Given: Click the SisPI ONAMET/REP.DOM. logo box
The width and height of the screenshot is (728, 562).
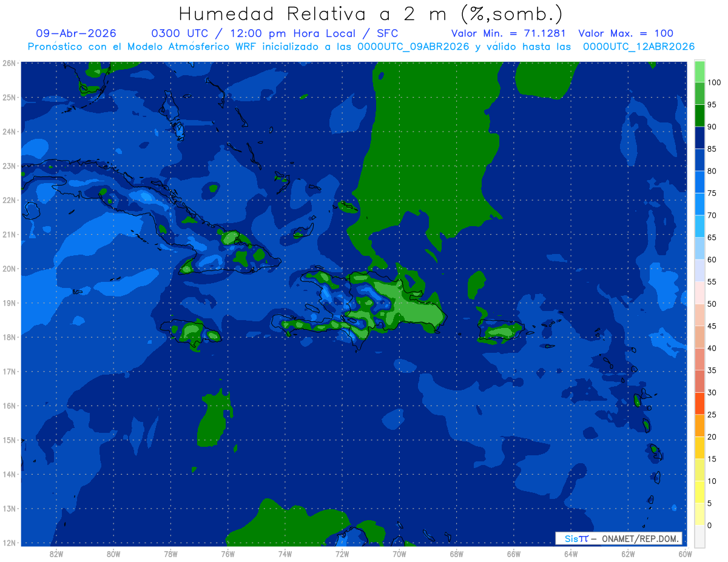Looking at the screenshot, I should pyautogui.click(x=619, y=538).
